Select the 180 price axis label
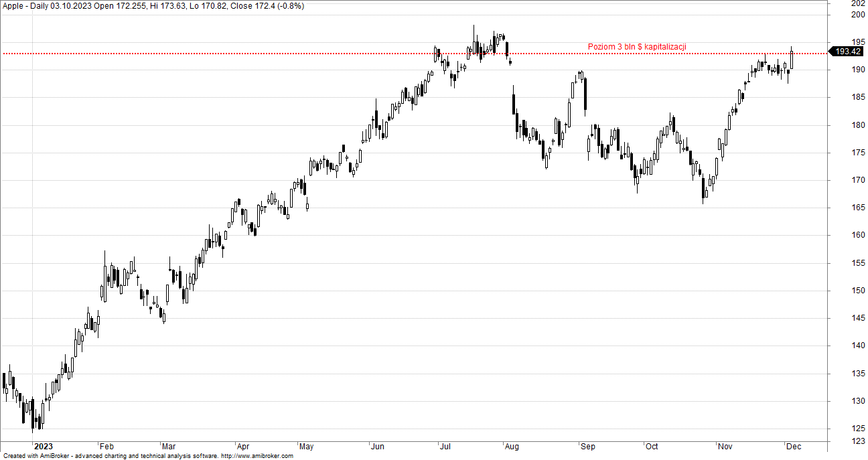The image size is (868, 460). [857, 125]
